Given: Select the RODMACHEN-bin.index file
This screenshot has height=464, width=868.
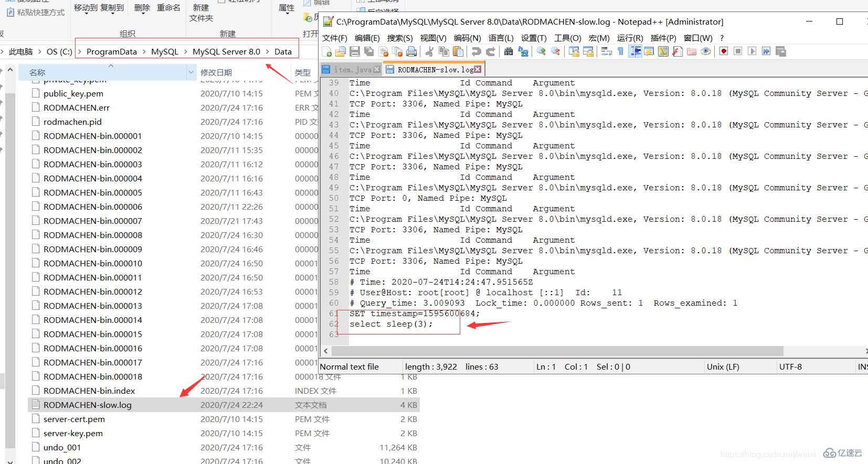Looking at the screenshot, I should pyautogui.click(x=89, y=391).
